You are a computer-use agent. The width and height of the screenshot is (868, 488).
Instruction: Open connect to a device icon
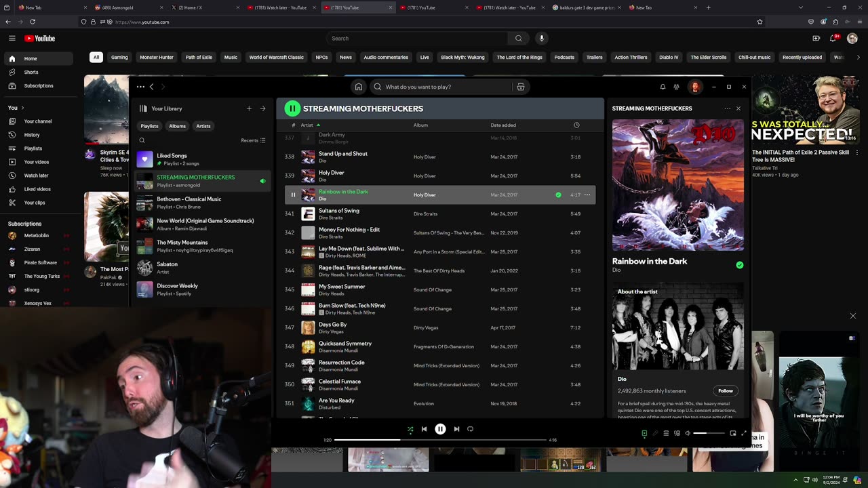(677, 433)
